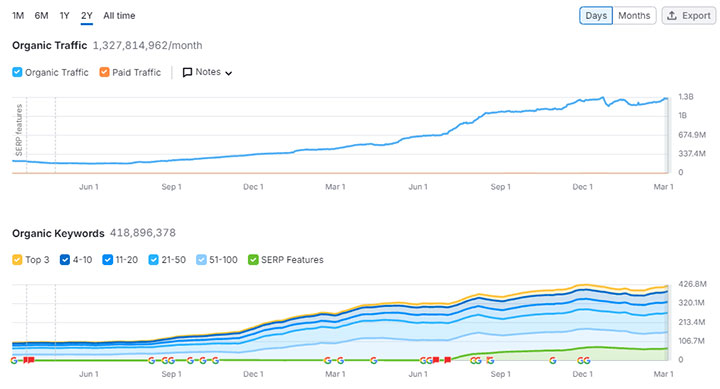Toggle the 11-20 positions checkbox

click(107, 260)
